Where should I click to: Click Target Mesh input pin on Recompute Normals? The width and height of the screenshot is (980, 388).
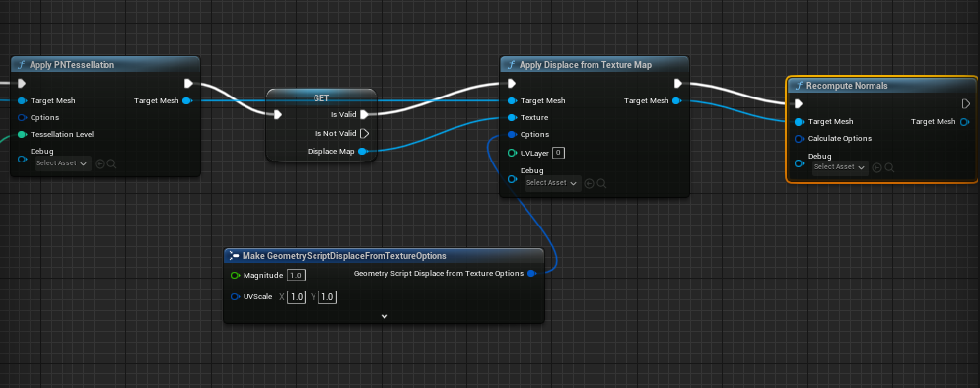click(799, 122)
